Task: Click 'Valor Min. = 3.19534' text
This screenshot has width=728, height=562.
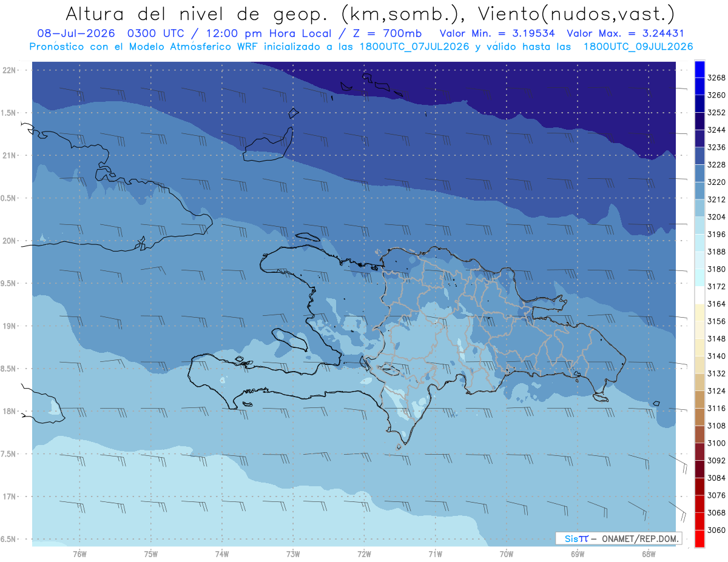Action: [x=497, y=34]
